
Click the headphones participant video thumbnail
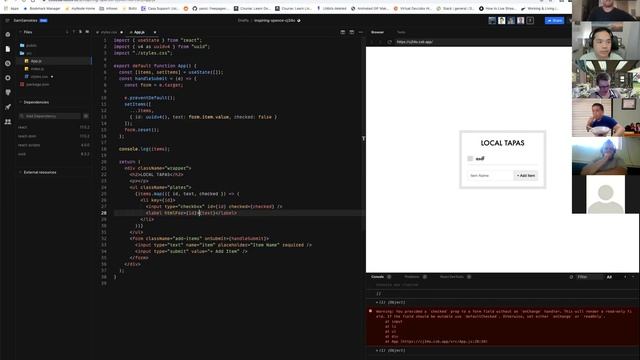[606, 41]
